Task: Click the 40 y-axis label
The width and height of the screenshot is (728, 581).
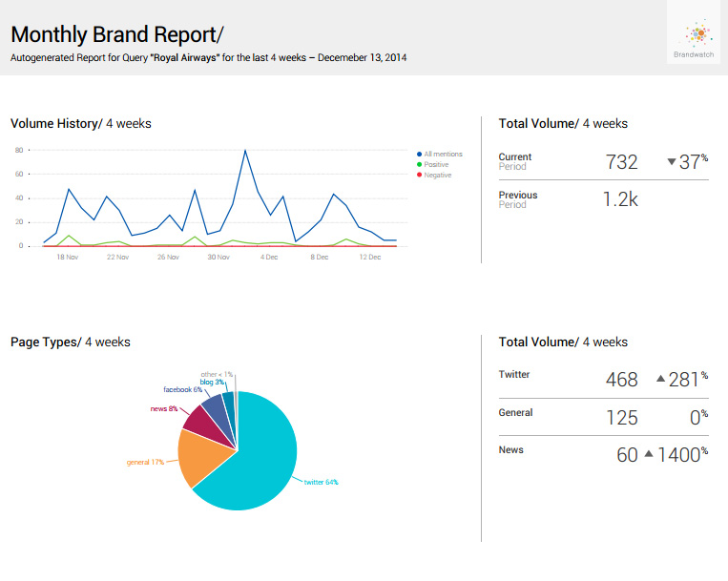Action: pyautogui.click(x=19, y=198)
